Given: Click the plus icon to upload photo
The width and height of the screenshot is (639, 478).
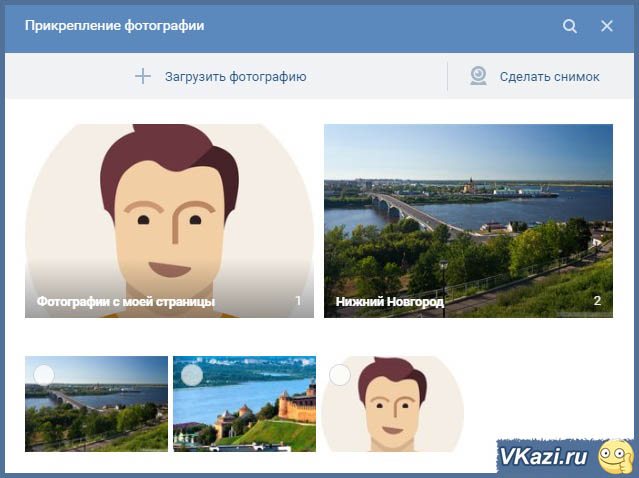Looking at the screenshot, I should (x=143, y=76).
